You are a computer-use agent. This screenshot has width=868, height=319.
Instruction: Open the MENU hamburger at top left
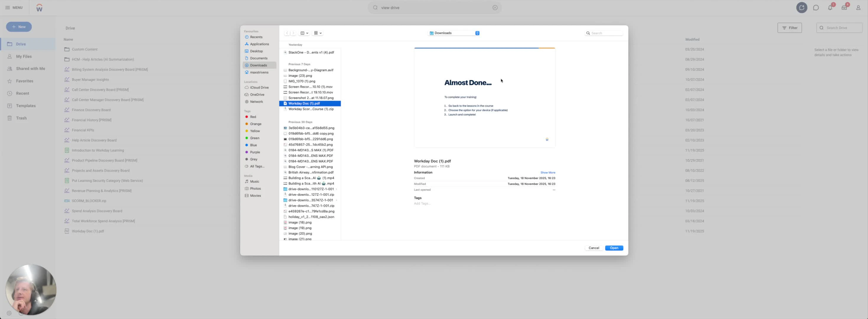8,7
